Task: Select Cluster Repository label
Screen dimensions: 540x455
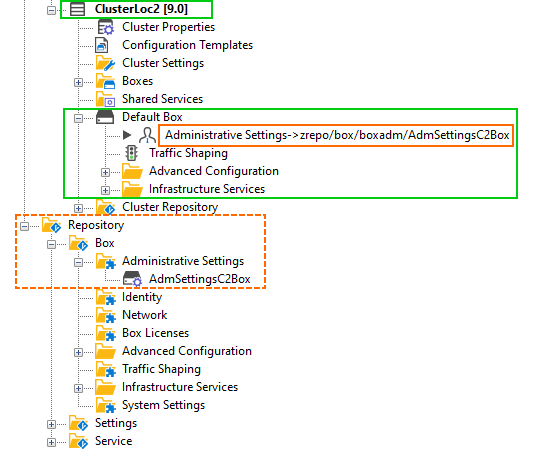Action: tap(170, 207)
